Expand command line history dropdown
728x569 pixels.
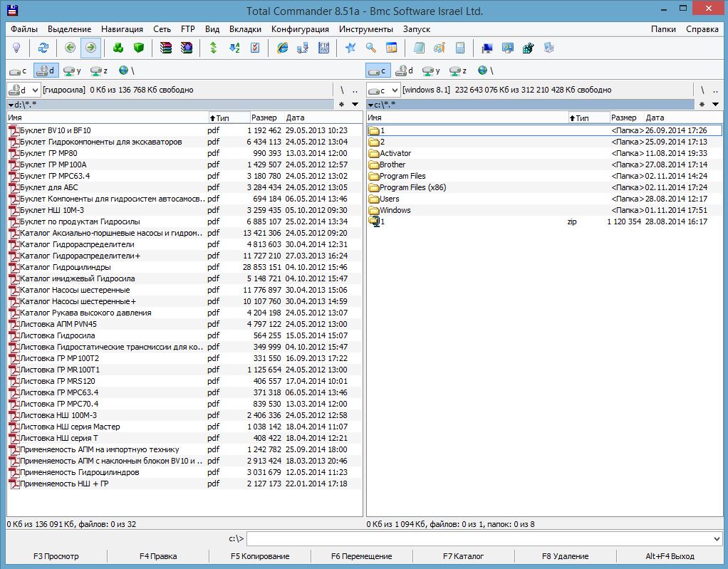tap(717, 539)
